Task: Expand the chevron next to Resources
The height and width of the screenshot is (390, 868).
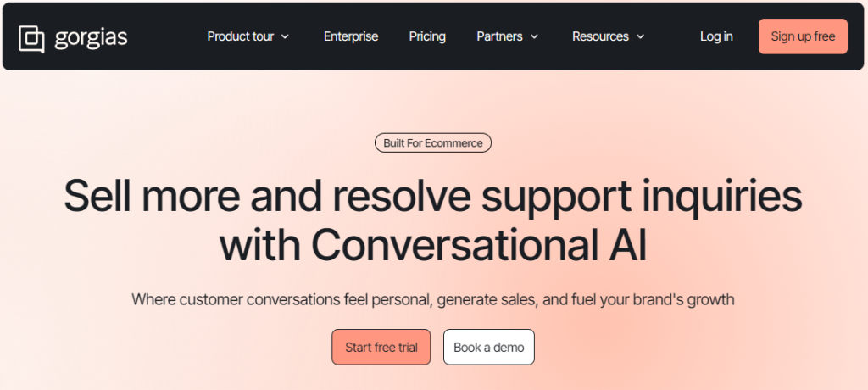Action: click(640, 36)
